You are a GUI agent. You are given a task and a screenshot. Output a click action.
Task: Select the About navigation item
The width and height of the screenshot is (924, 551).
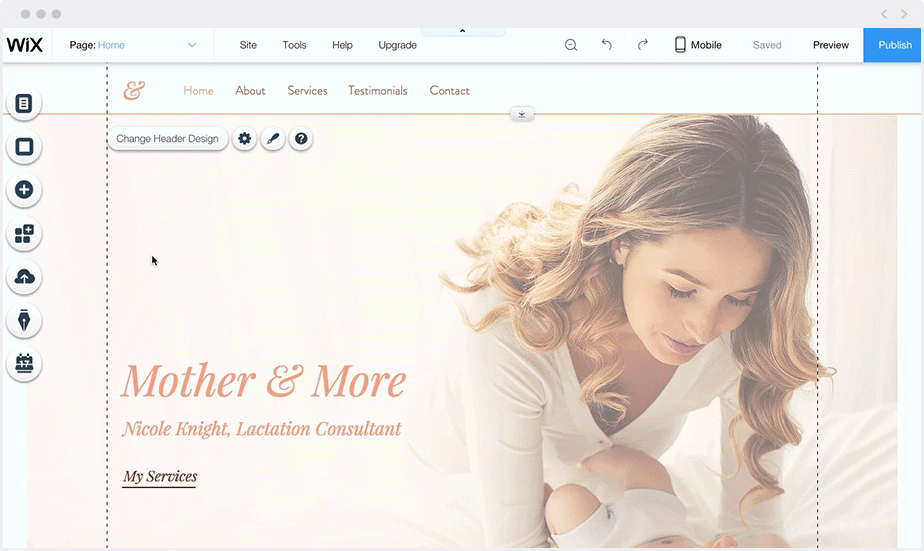coord(250,90)
